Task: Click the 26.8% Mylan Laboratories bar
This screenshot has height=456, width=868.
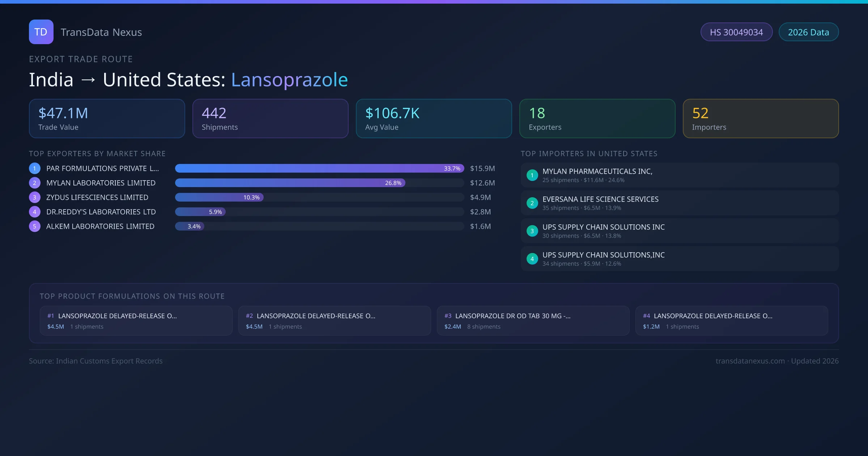Action: pyautogui.click(x=289, y=183)
